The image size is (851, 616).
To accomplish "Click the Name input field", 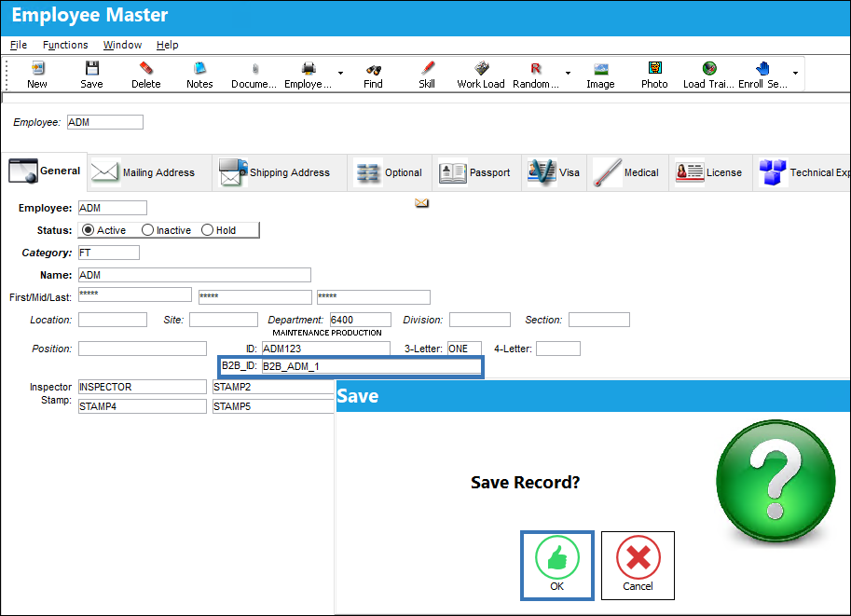I will 194,275.
